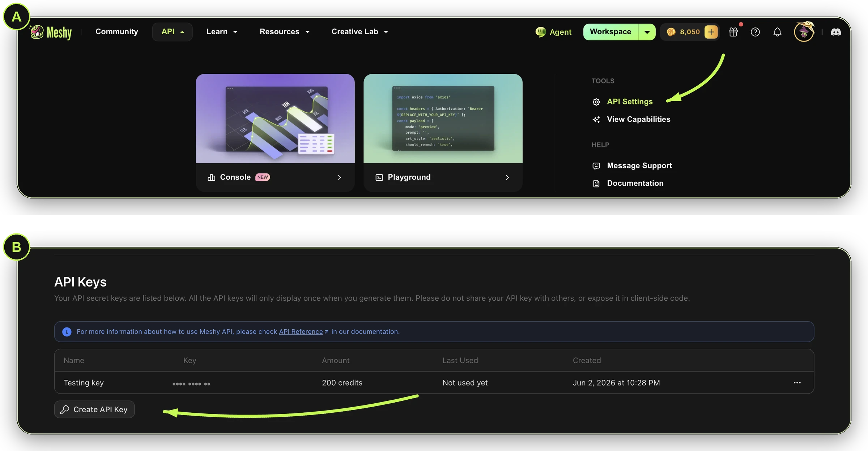The height and width of the screenshot is (451, 868).
Task: Click the "Testing key" name cell
Action: pos(84,383)
